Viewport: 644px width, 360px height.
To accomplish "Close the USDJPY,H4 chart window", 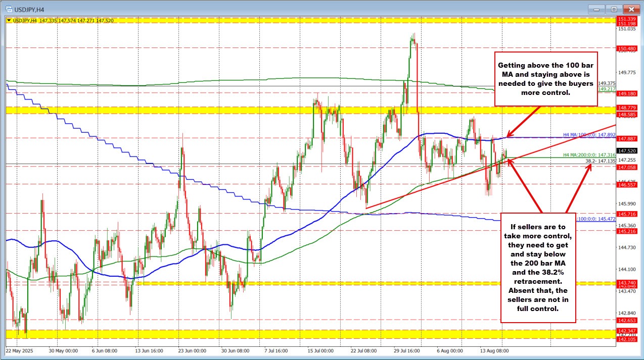I will coord(631,9).
